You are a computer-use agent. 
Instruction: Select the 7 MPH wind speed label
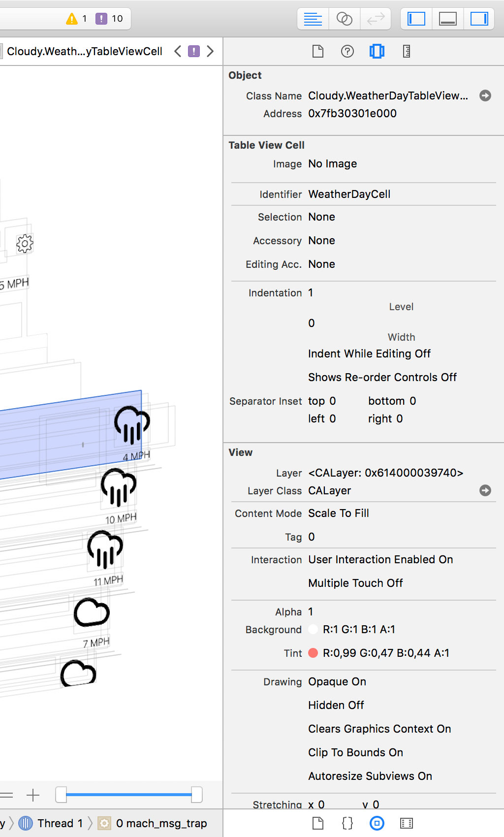coord(96,643)
